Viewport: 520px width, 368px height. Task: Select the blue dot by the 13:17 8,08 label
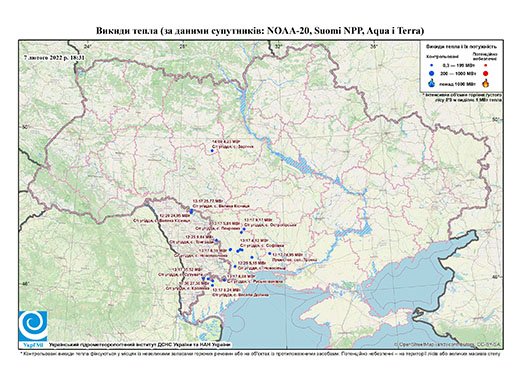click(224, 280)
